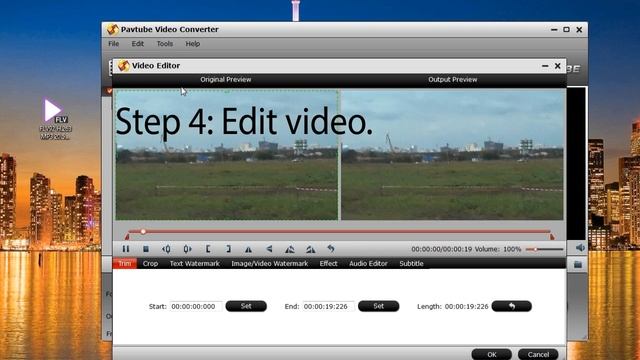Click the left trim marker on timeline
The image size is (640, 360).
(127, 237)
